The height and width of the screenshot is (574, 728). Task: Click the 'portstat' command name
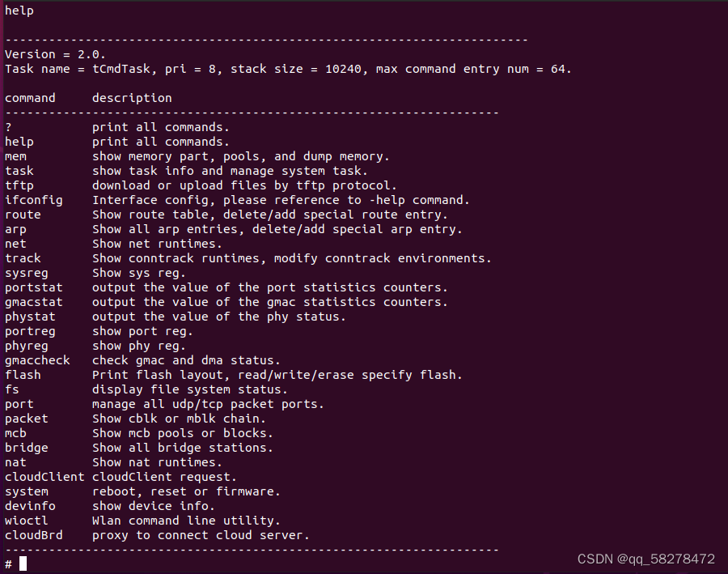point(33,287)
